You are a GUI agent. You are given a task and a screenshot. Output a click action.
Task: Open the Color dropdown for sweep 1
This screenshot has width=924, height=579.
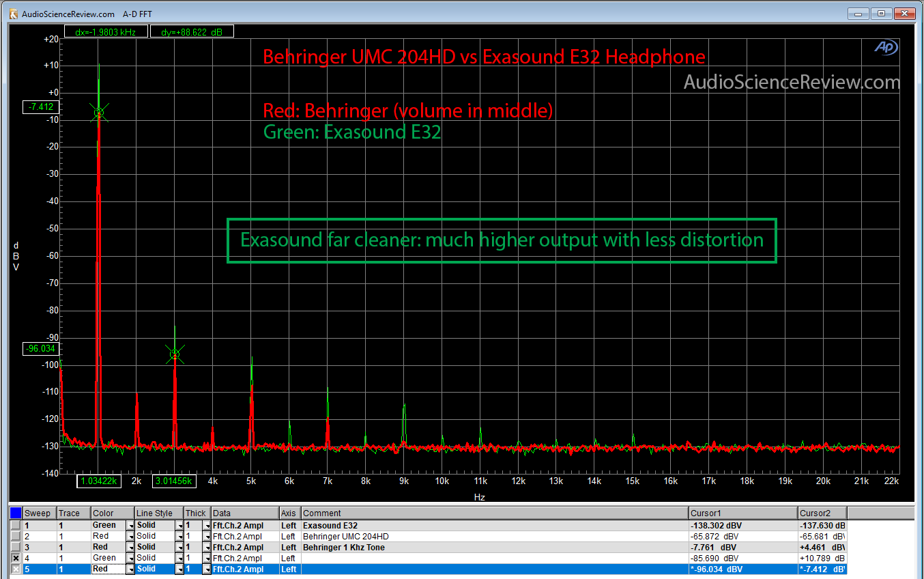(x=130, y=525)
